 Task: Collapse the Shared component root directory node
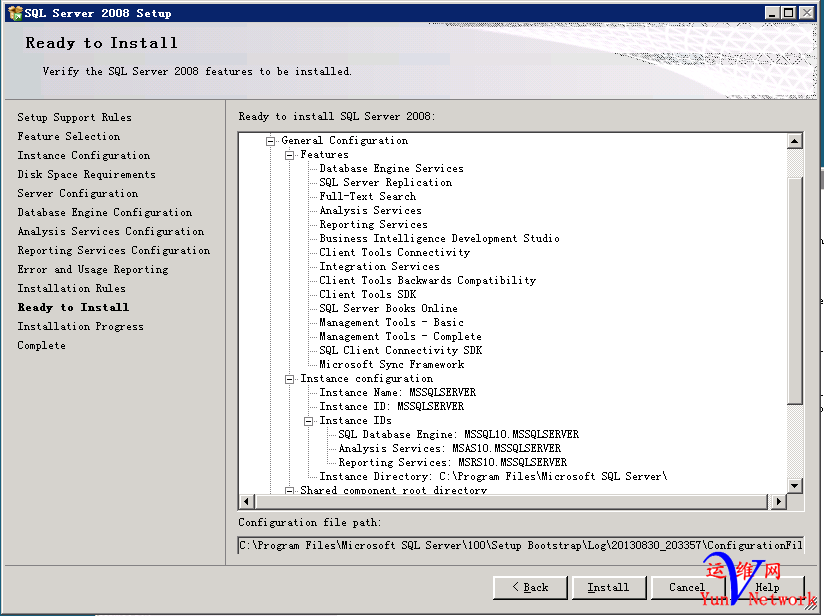290,491
